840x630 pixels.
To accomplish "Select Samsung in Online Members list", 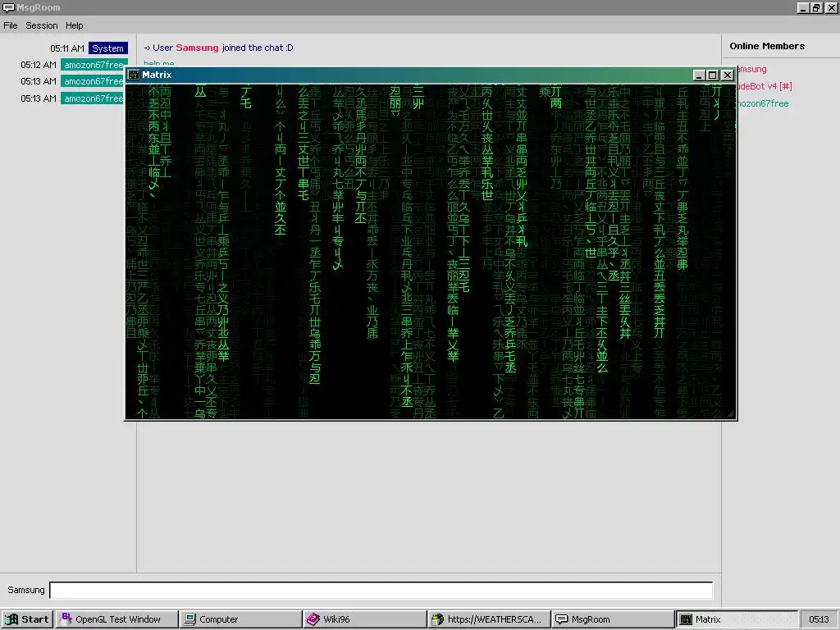I will tap(752, 69).
